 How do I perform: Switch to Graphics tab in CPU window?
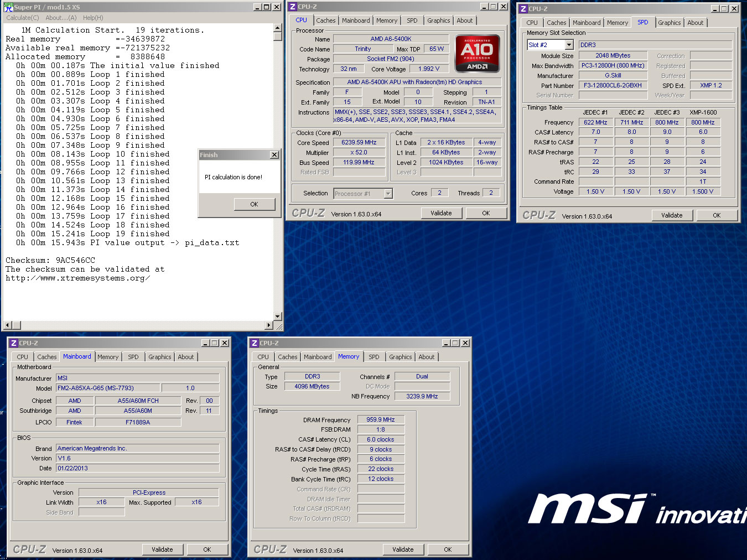(x=439, y=20)
